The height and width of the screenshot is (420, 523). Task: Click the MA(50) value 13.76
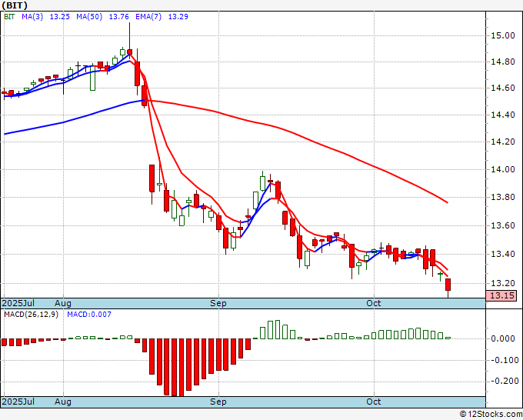(x=118, y=17)
